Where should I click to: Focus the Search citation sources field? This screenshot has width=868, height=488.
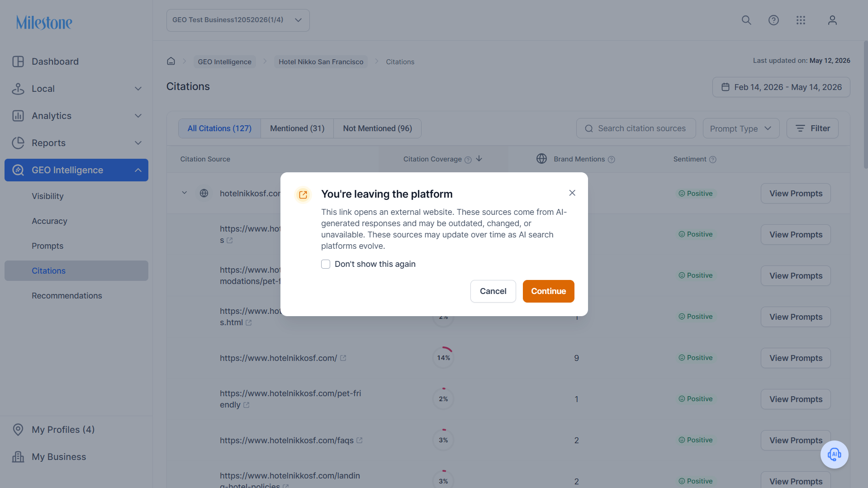click(x=636, y=128)
